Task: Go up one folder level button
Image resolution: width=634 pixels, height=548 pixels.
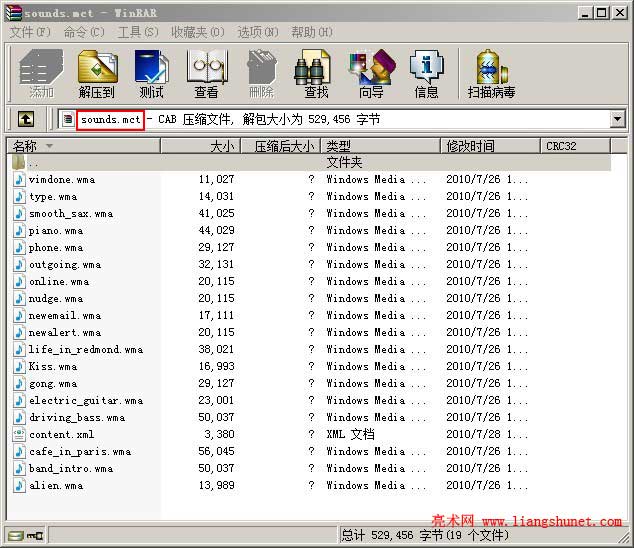Action: (x=25, y=119)
